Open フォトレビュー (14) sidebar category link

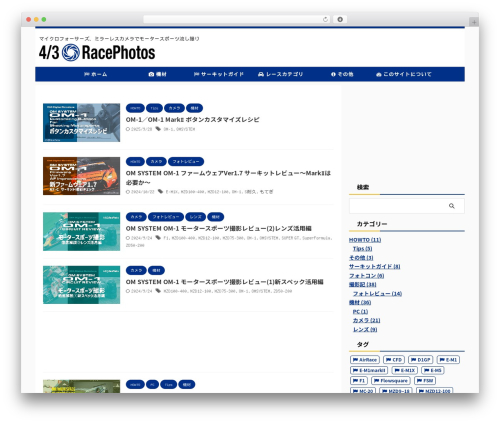pos(377,294)
